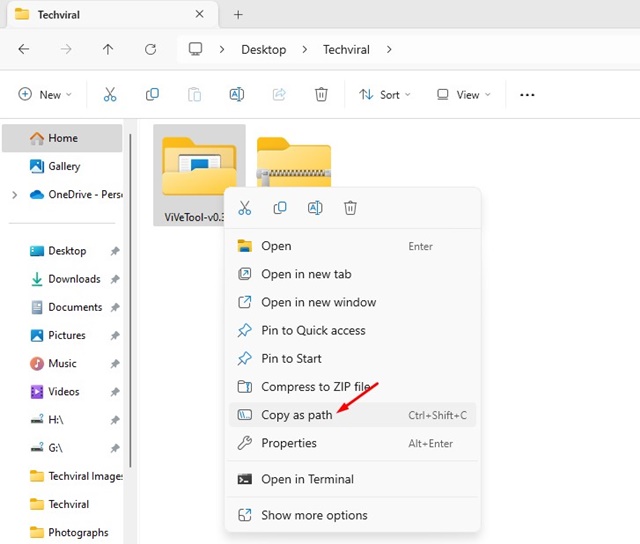Image resolution: width=640 pixels, height=544 pixels.
Task: Go forward with the right arrow
Action: [x=66, y=49]
